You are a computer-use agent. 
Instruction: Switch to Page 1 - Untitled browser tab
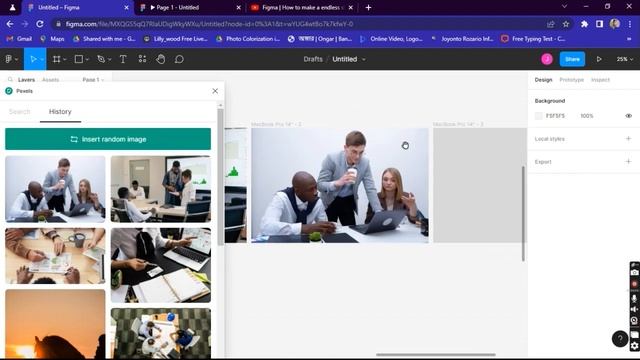[x=189, y=7]
